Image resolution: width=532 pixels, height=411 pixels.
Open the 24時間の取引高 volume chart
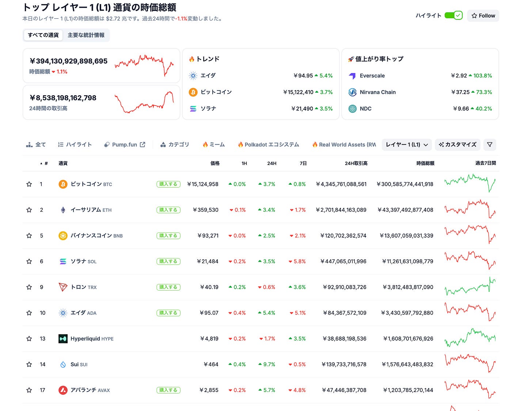point(144,103)
